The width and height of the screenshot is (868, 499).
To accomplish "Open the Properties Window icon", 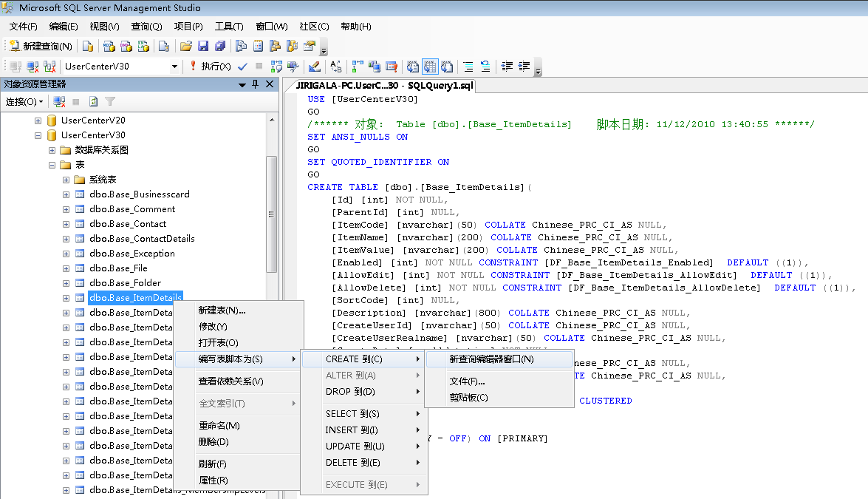I will 310,46.
